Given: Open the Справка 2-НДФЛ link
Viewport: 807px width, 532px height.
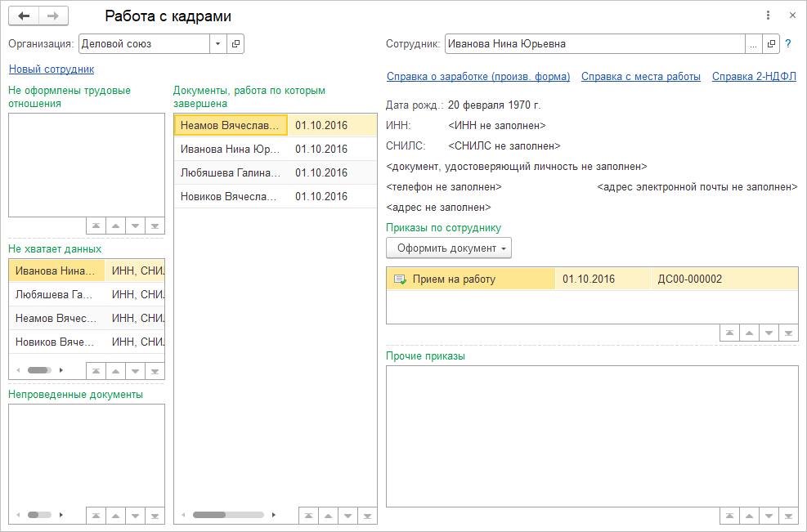Looking at the screenshot, I should pos(754,77).
